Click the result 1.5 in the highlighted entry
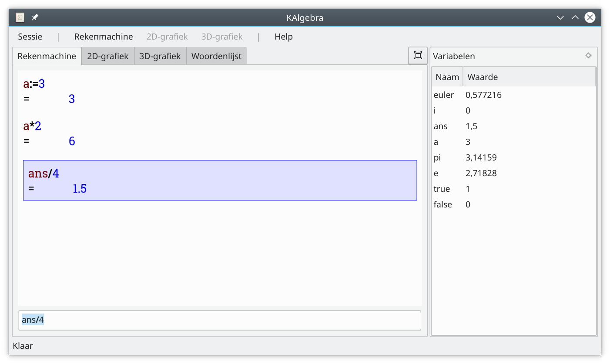 80,188
